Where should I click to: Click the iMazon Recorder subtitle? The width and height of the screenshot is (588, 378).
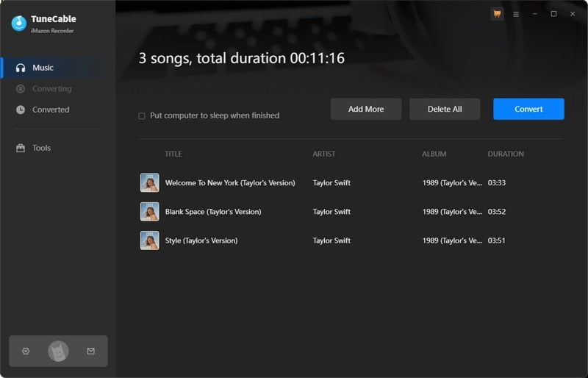pos(52,31)
